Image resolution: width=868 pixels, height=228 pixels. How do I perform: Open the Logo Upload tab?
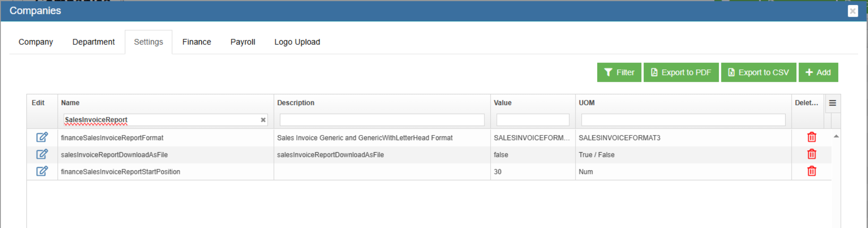point(297,42)
